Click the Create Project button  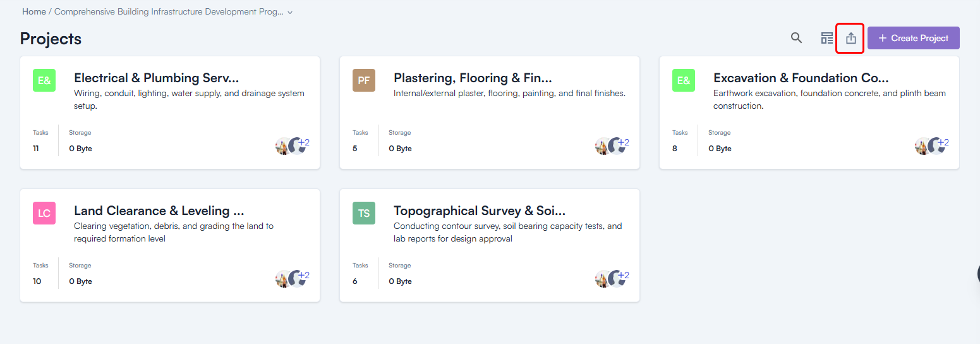click(x=913, y=38)
